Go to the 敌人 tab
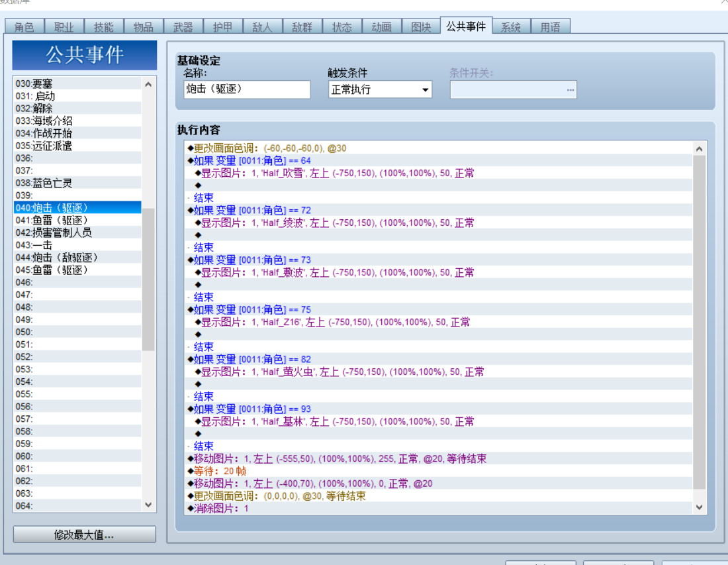This screenshot has height=565, width=728. (x=262, y=27)
